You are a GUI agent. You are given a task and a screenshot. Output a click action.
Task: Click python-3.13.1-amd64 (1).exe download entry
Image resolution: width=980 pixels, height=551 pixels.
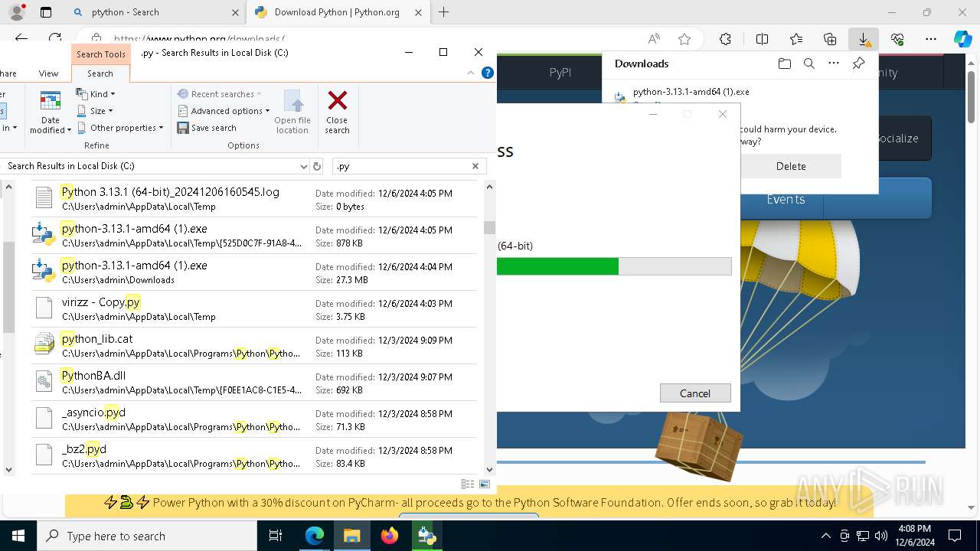pos(691,92)
